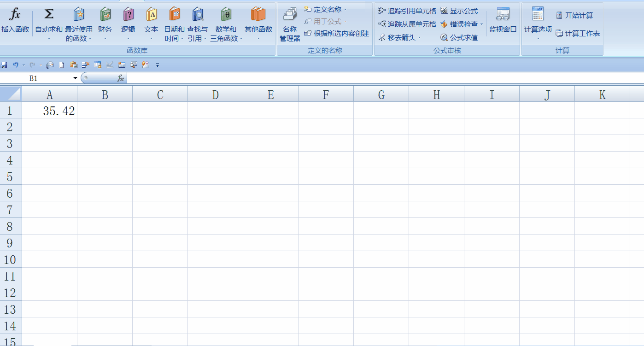644x346 pixels.
Task: Click the fx button beside the formula bar
Action: pos(120,78)
